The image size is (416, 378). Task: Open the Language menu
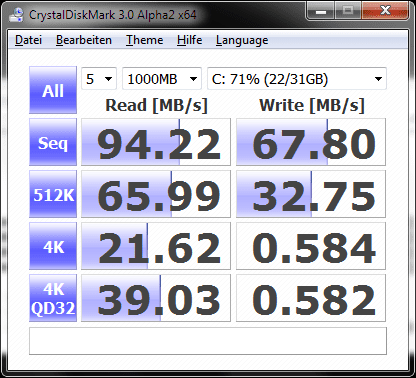242,40
